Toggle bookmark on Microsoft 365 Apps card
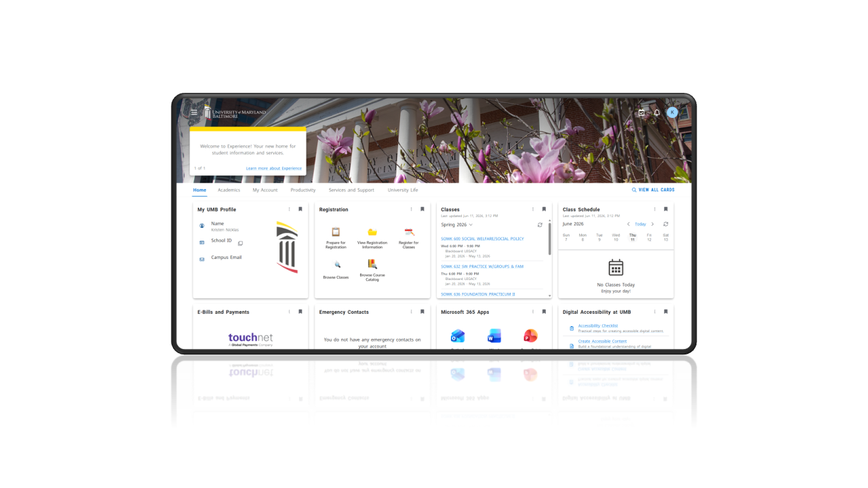The image size is (868, 488). click(544, 312)
